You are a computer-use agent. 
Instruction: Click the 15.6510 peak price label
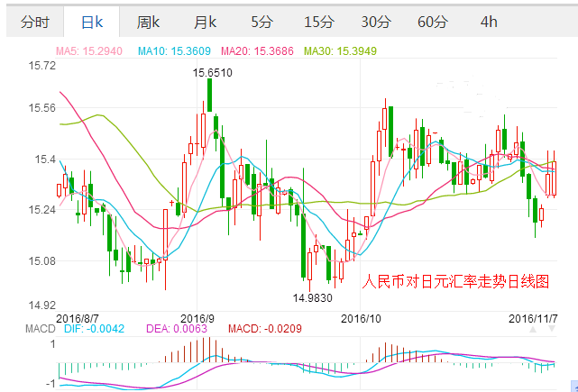(x=213, y=73)
